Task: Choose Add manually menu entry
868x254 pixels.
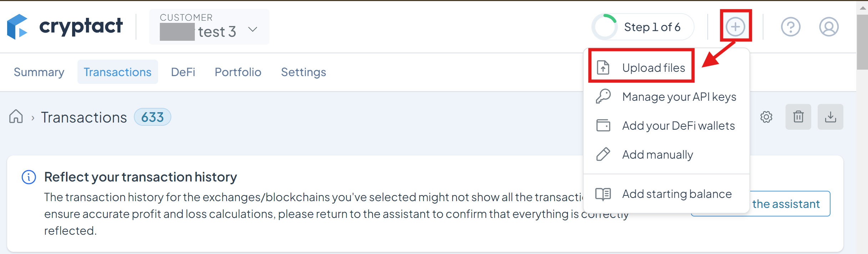Action: coord(666,154)
